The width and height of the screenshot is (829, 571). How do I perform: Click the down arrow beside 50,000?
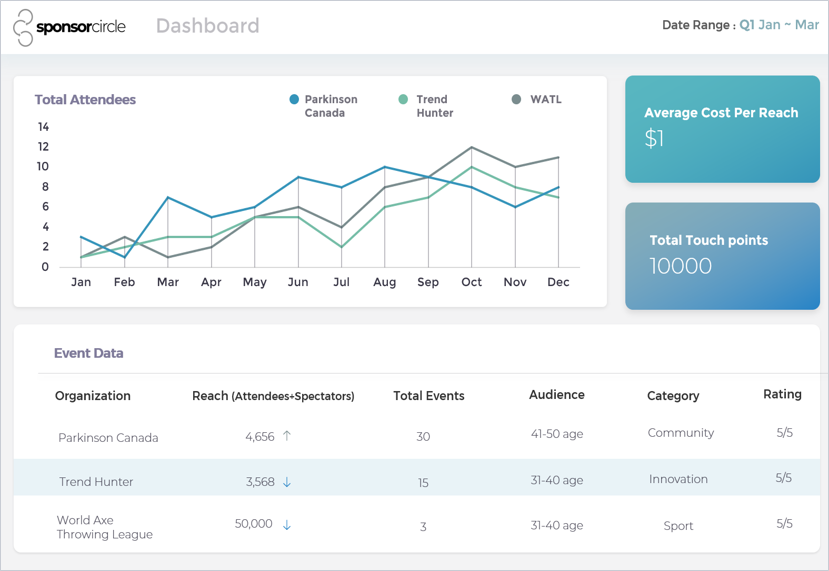pyautogui.click(x=287, y=525)
